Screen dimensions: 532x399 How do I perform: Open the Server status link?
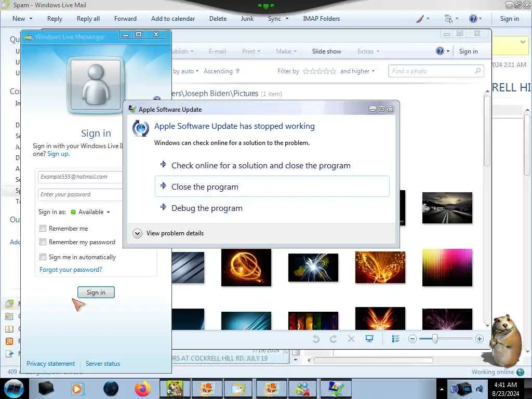point(103,363)
